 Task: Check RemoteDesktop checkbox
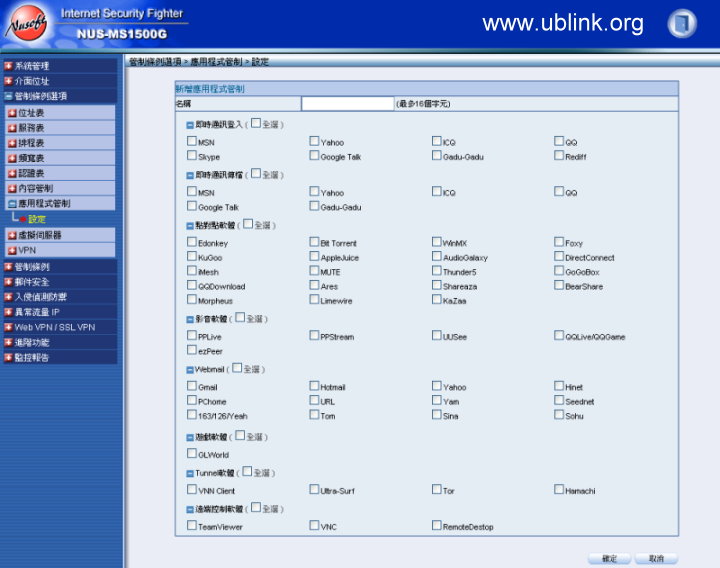(x=437, y=525)
